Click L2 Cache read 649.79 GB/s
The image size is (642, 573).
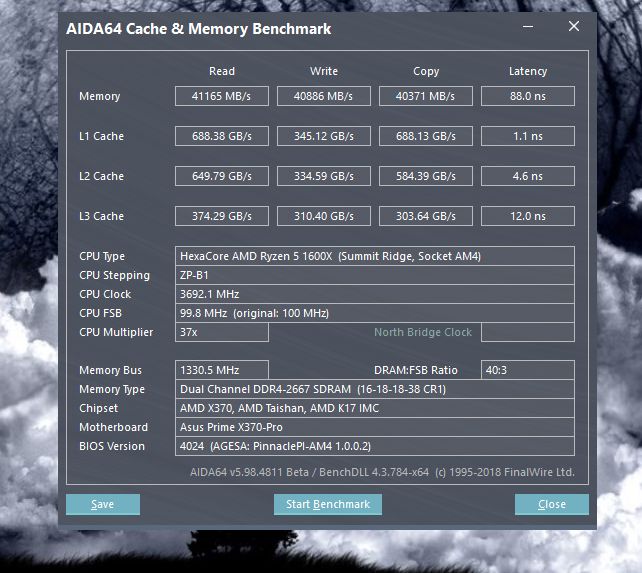pos(222,176)
